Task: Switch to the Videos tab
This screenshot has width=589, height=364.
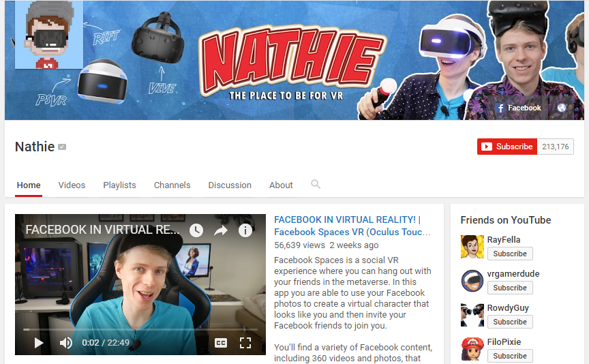Action: tap(72, 185)
